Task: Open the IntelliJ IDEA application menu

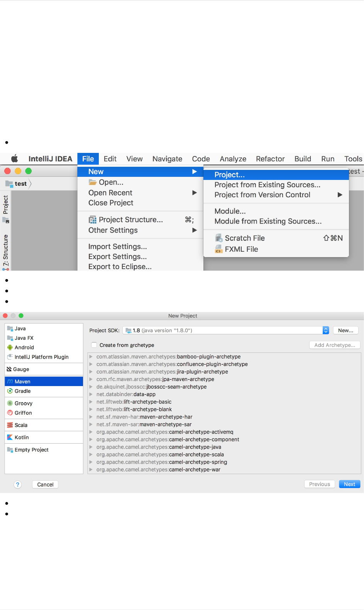Action: [x=50, y=159]
